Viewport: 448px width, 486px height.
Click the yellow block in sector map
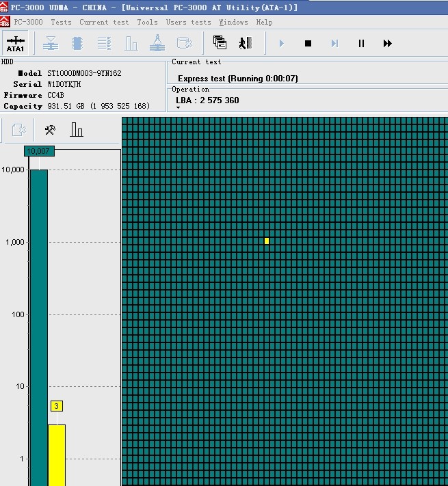point(267,241)
